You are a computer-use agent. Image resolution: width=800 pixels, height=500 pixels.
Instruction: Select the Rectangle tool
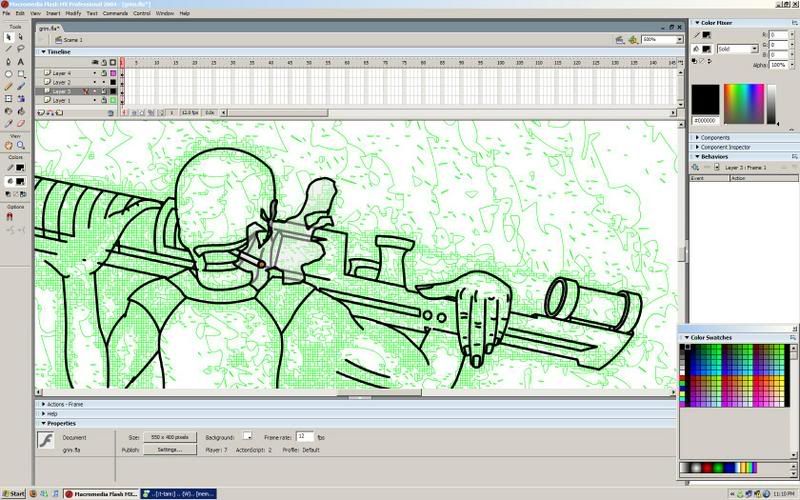(x=21, y=74)
